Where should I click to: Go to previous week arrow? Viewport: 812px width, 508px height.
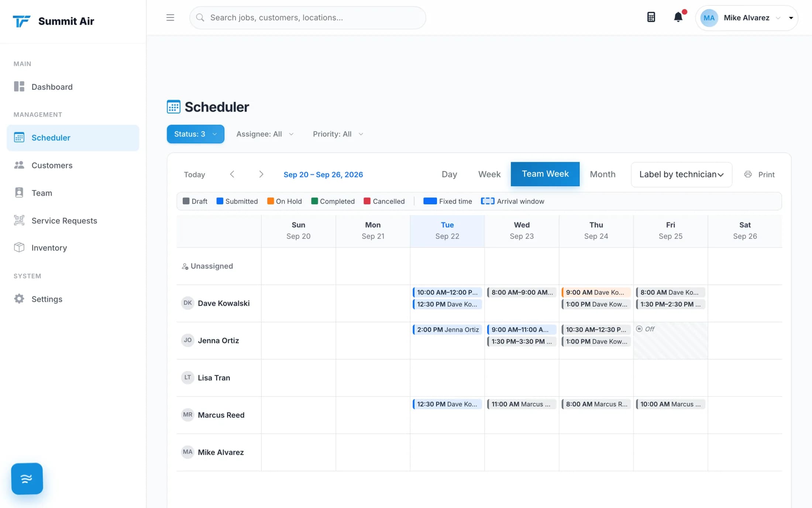tap(232, 174)
